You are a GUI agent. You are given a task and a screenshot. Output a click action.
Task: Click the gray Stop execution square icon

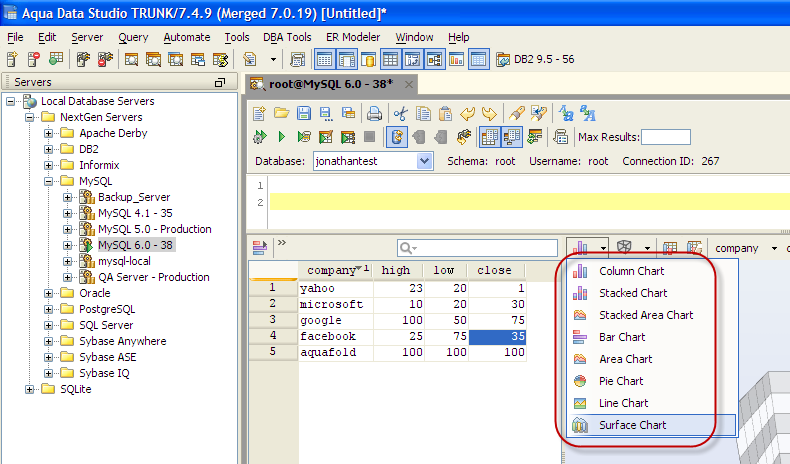pyautogui.click(x=369, y=137)
